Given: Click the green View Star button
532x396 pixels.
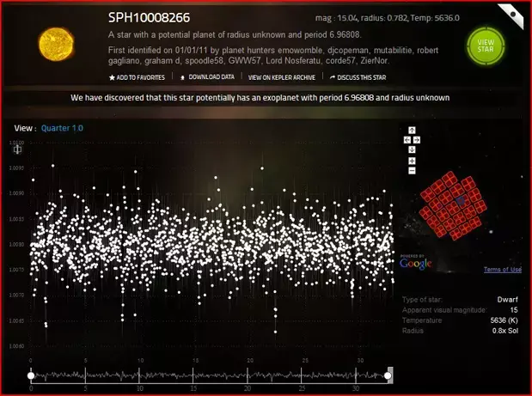Looking at the screenshot, I should (486, 46).
